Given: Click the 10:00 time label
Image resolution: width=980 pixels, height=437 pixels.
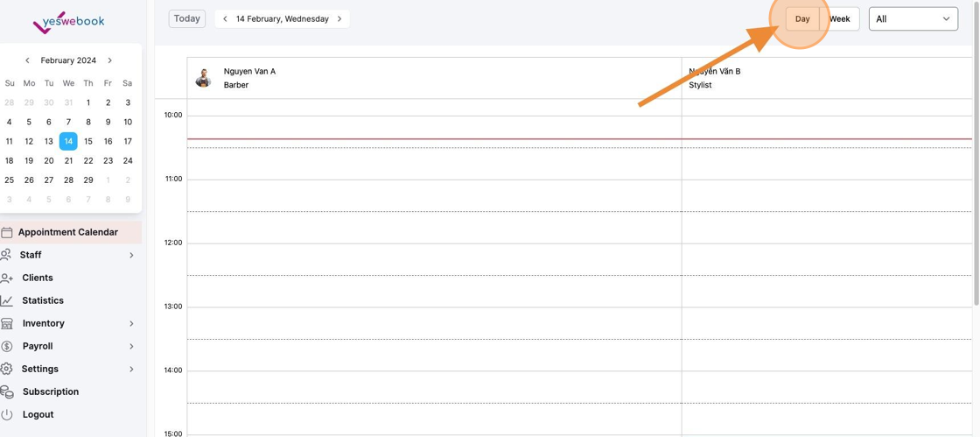Looking at the screenshot, I should click(x=173, y=115).
